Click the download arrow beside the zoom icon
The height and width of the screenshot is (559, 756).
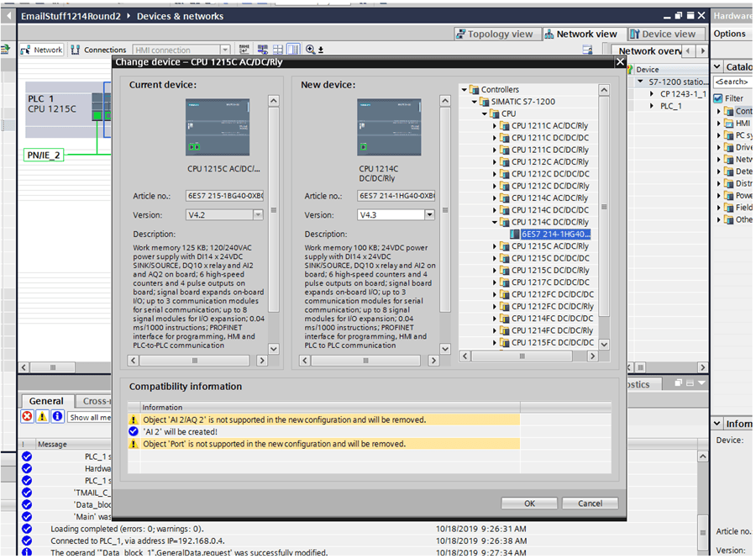point(321,50)
